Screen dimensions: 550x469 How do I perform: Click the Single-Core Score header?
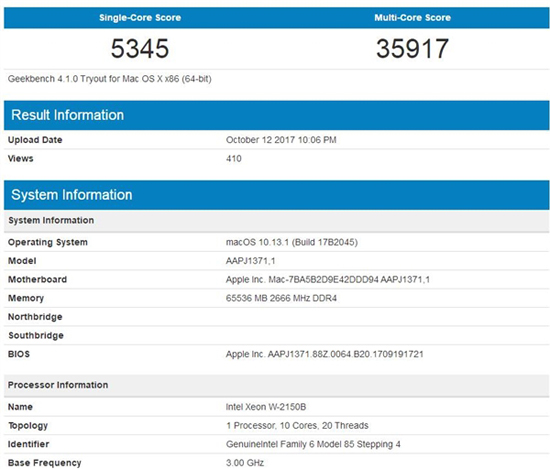[x=140, y=18]
